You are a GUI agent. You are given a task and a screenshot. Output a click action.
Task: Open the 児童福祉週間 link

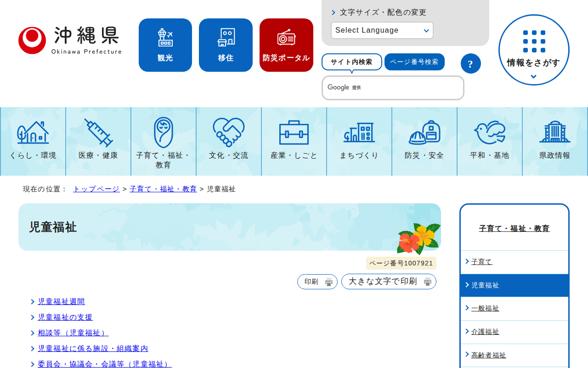coord(61,302)
